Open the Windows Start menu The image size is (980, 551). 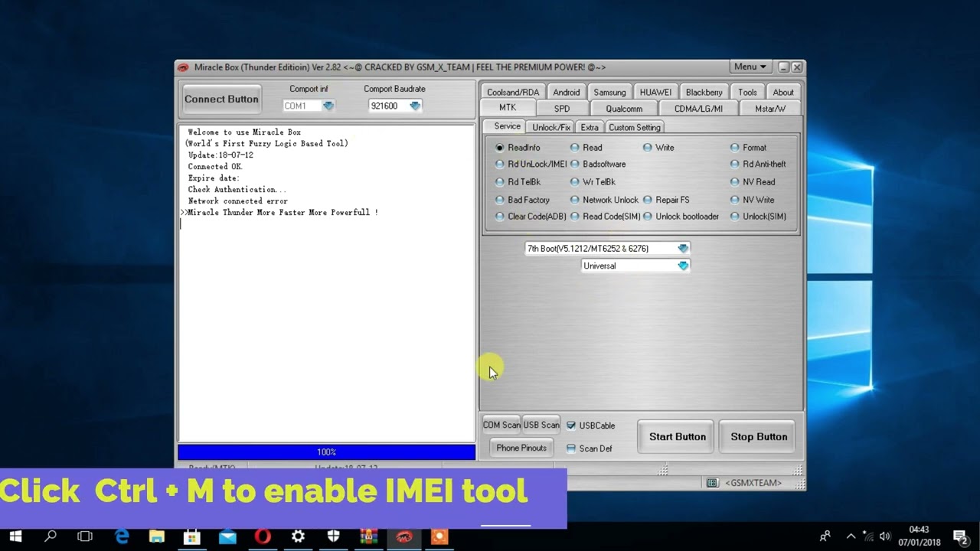tap(15, 536)
